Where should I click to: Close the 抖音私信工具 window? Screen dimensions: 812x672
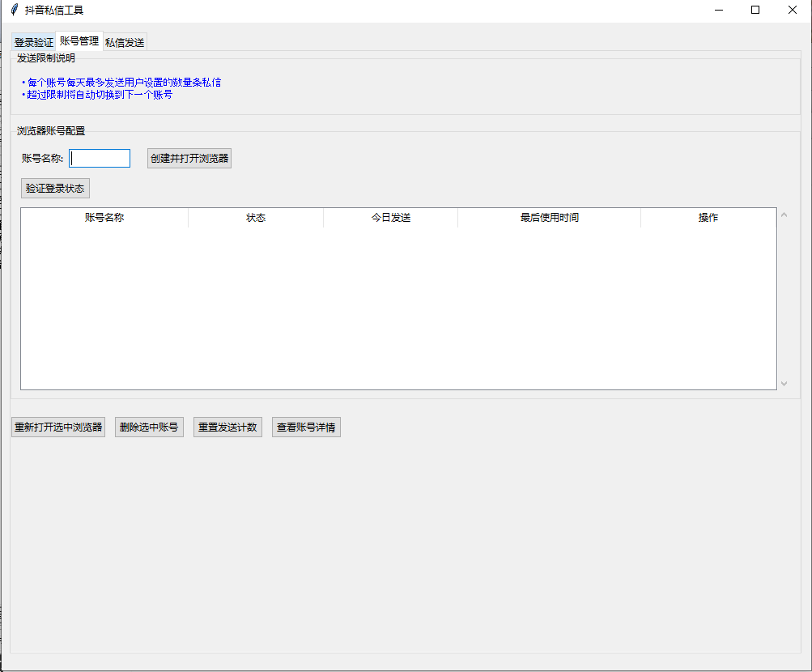[793, 10]
